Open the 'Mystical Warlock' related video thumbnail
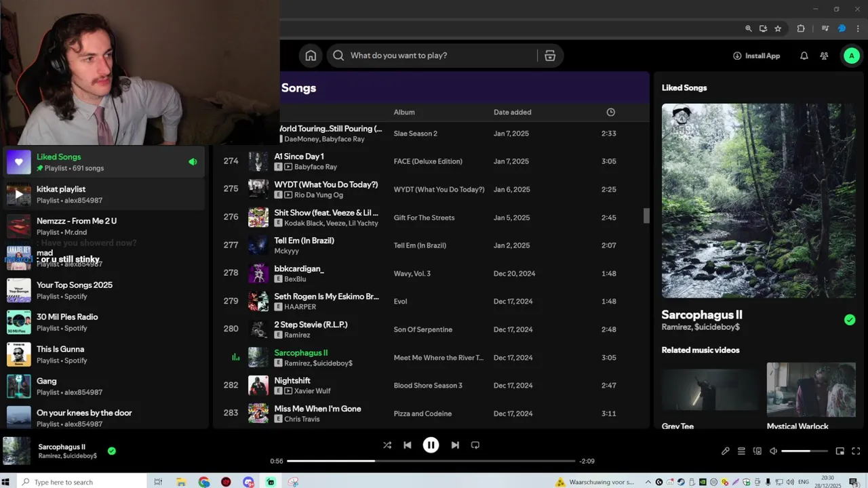 tap(811, 390)
